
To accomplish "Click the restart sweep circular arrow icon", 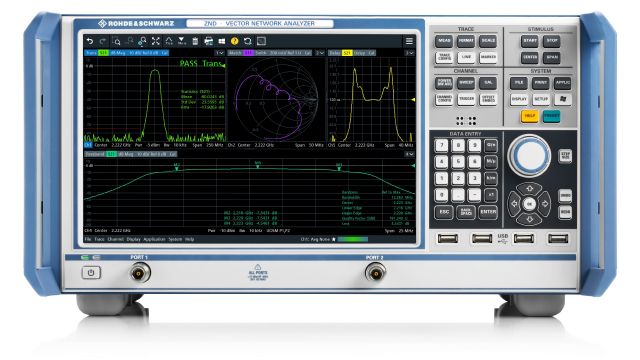I will [247, 41].
